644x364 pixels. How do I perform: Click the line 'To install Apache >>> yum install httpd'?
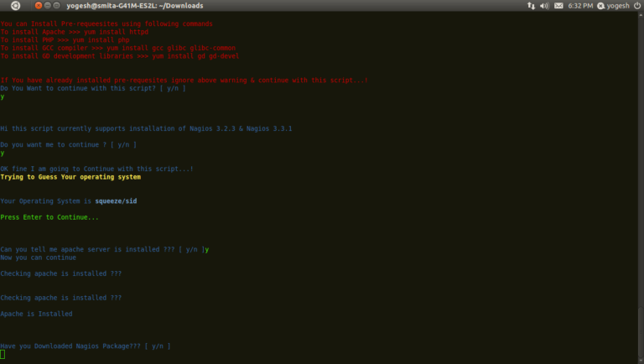75,32
